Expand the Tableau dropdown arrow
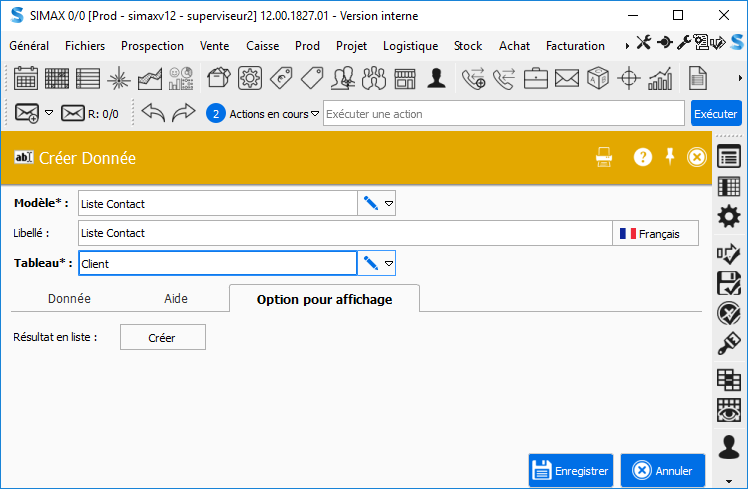 point(389,263)
